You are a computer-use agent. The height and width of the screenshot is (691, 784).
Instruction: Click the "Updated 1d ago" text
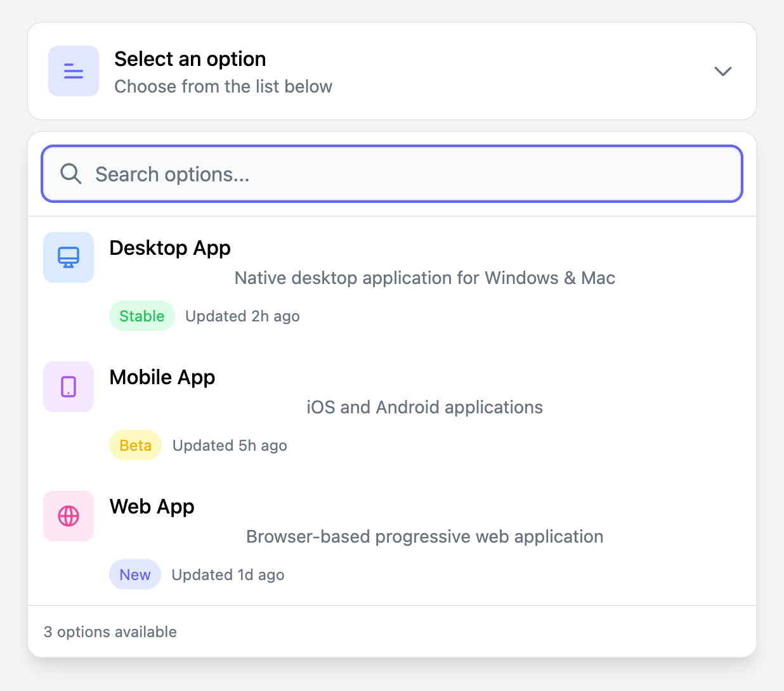228,575
